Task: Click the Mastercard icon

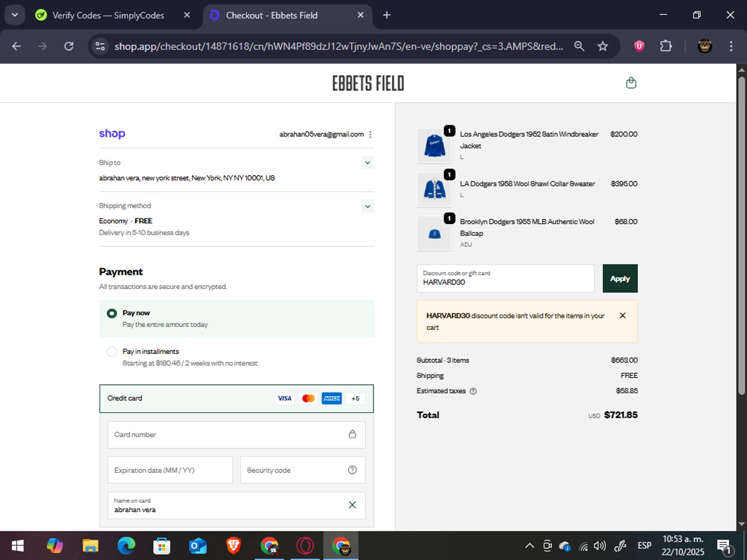Action: click(x=308, y=398)
